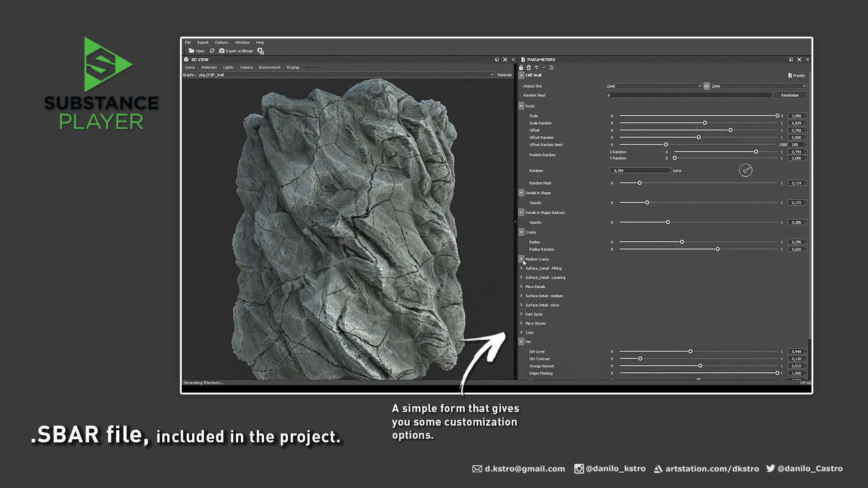Screen dimensions: 868x488
Task: Click the Export as Bitmap label
Action: coord(239,51)
